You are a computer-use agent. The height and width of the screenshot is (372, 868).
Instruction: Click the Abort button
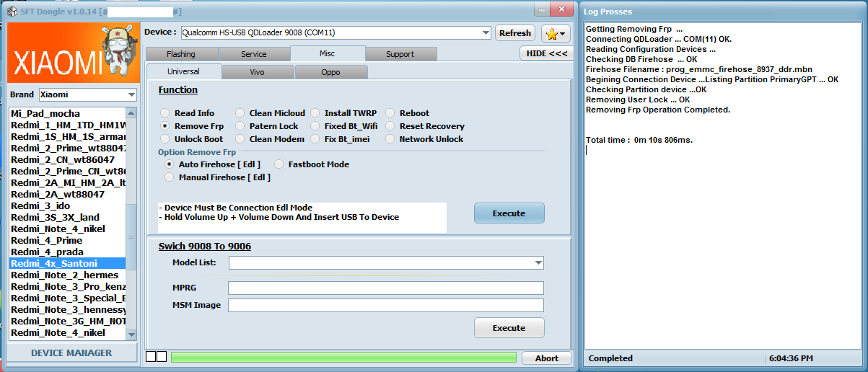point(547,358)
